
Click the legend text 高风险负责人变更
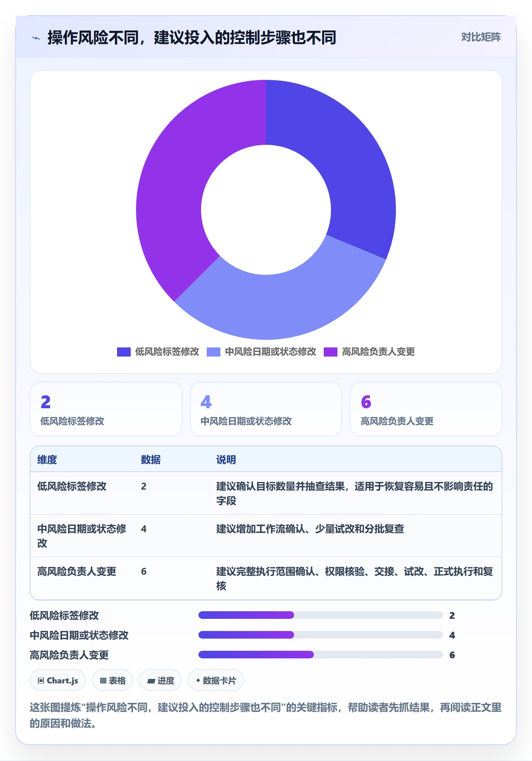[378, 352]
